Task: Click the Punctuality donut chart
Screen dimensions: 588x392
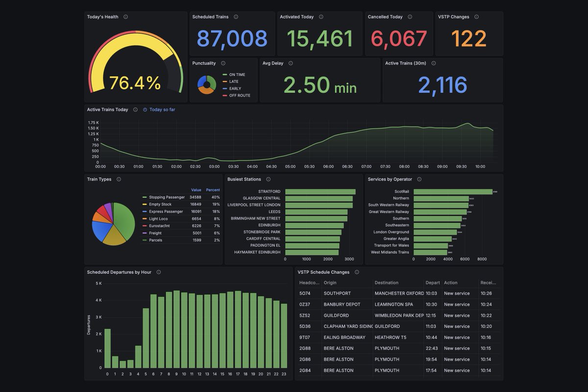Action: 206,85
